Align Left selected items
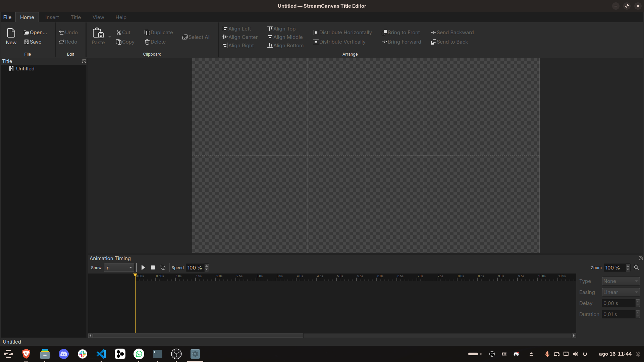This screenshot has width=644, height=362. click(236, 29)
